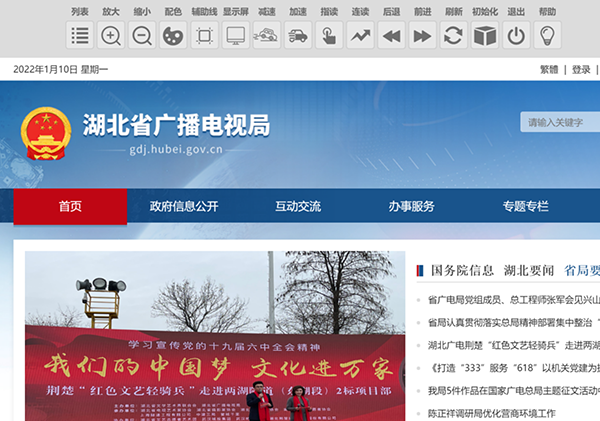
Task: Switch to 繁體 traditional Chinese
Action: click(x=549, y=69)
